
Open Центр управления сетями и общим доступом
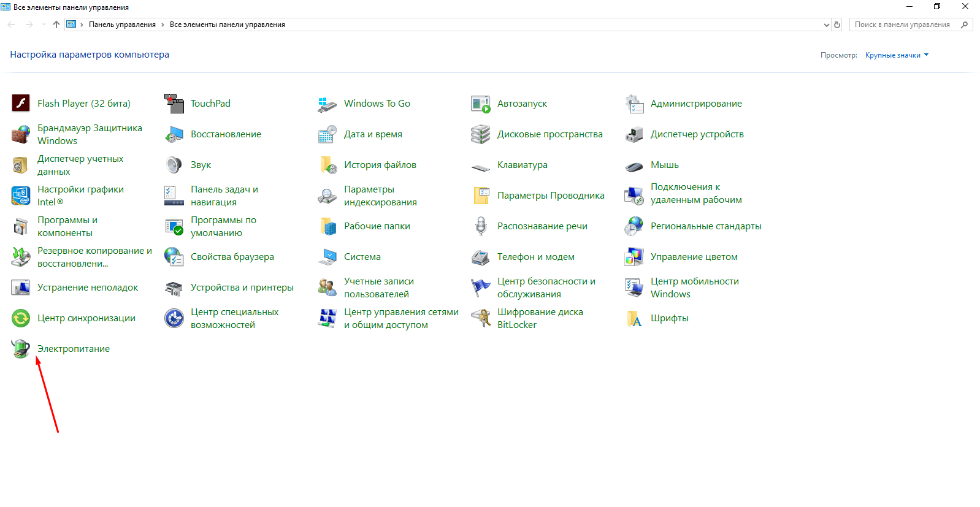tap(401, 318)
